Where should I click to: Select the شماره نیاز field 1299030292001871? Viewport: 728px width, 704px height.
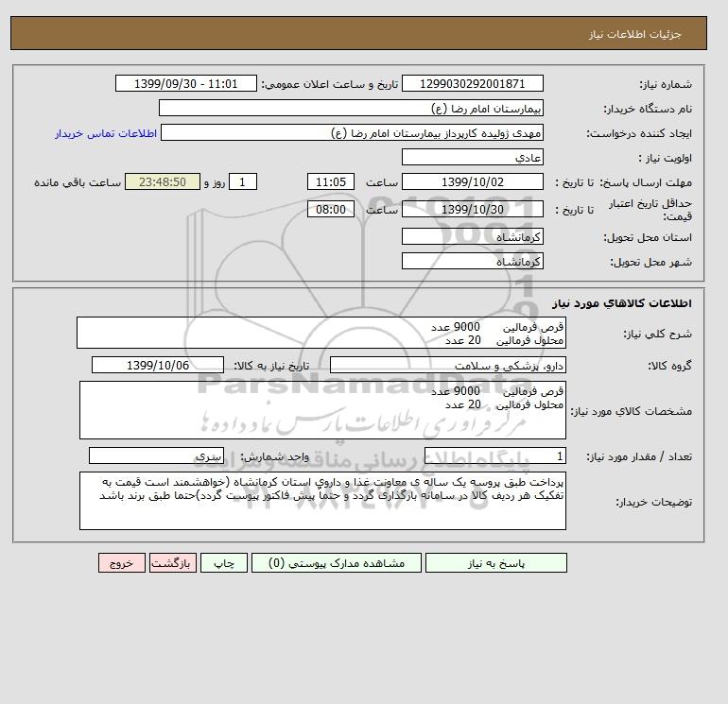point(472,83)
